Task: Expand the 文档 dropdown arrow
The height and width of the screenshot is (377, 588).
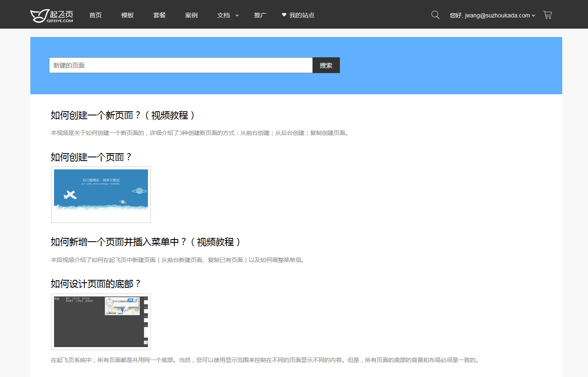Action: [x=237, y=15]
